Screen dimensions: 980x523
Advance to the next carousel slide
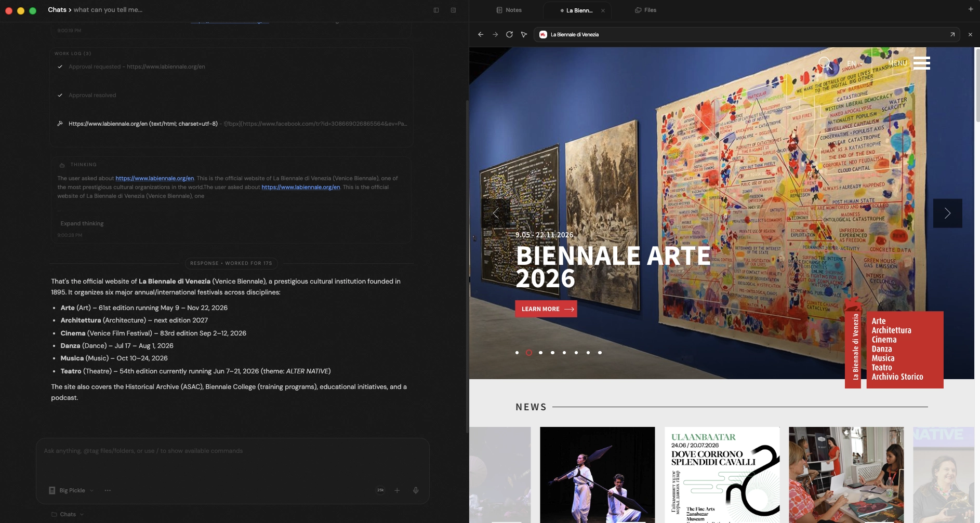coord(947,213)
